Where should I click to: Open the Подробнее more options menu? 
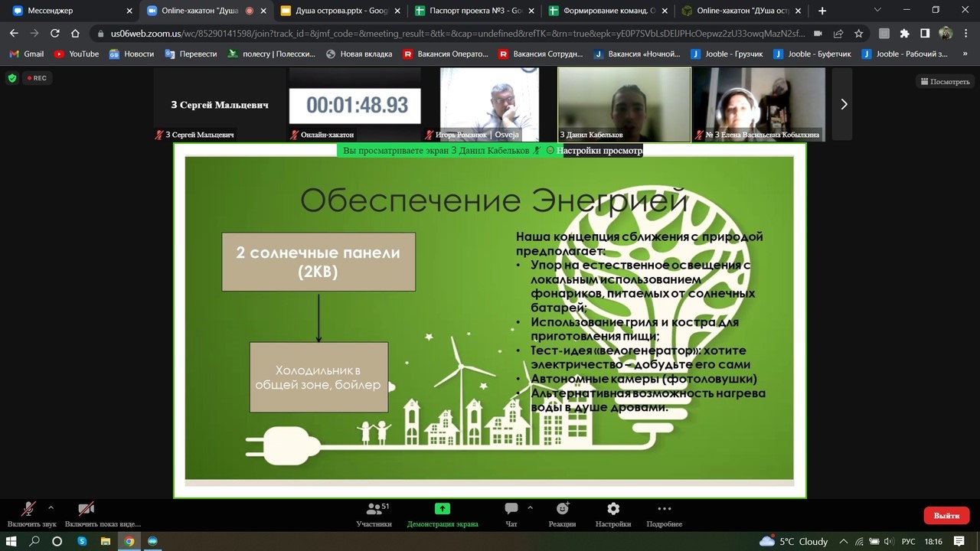pyautogui.click(x=664, y=510)
